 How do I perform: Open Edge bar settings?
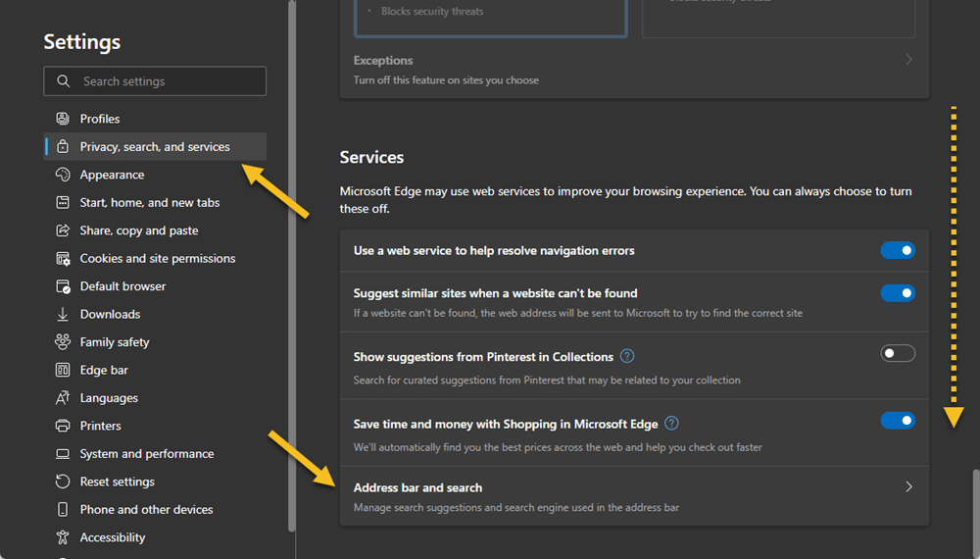155,370
